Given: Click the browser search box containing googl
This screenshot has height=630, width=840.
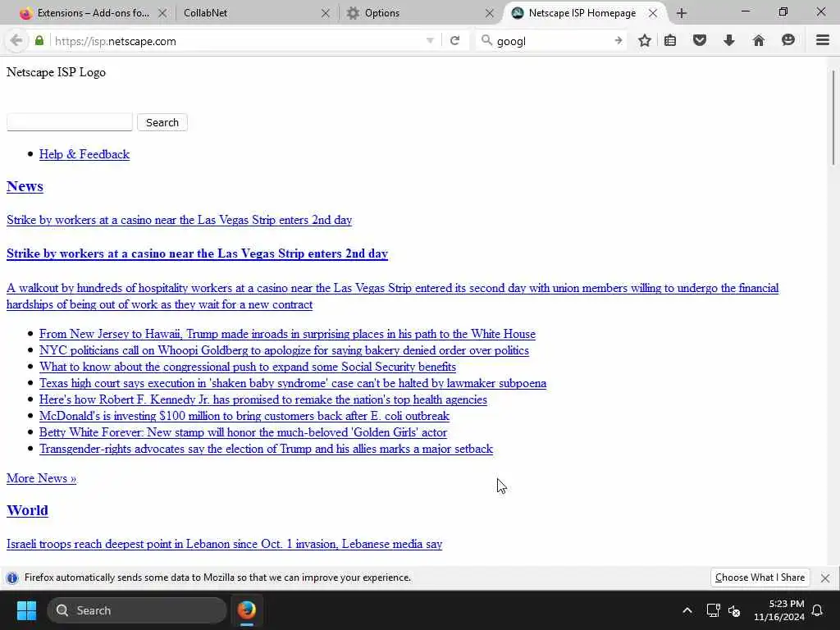Looking at the screenshot, I should pyautogui.click(x=552, y=41).
